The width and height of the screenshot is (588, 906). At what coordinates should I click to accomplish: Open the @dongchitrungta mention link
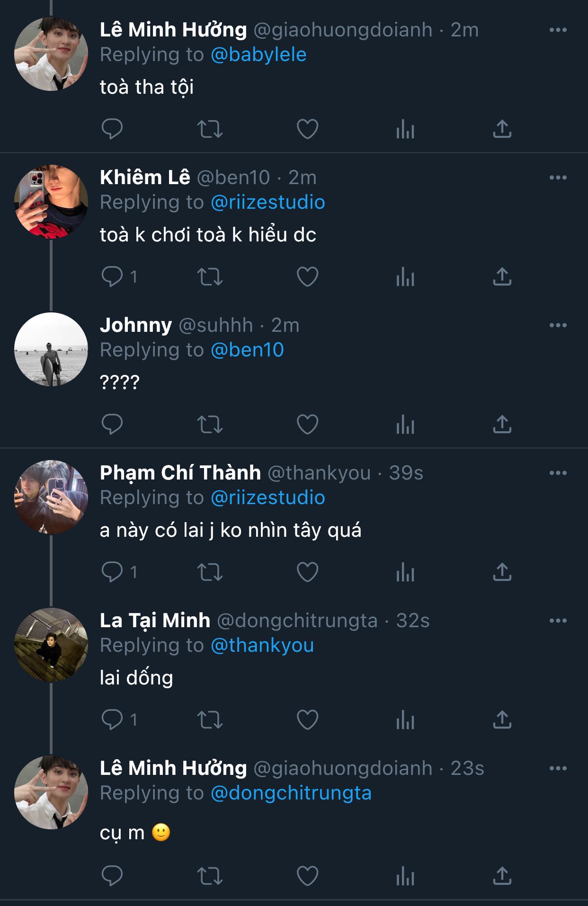(x=291, y=793)
